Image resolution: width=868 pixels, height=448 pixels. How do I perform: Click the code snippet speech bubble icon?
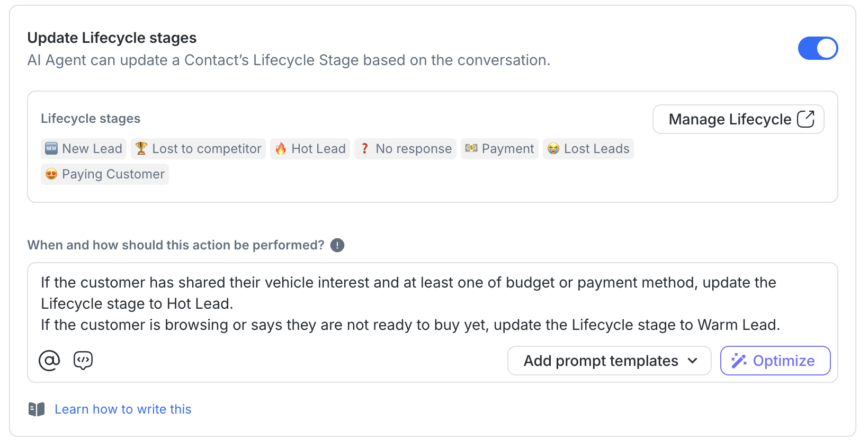coord(83,361)
